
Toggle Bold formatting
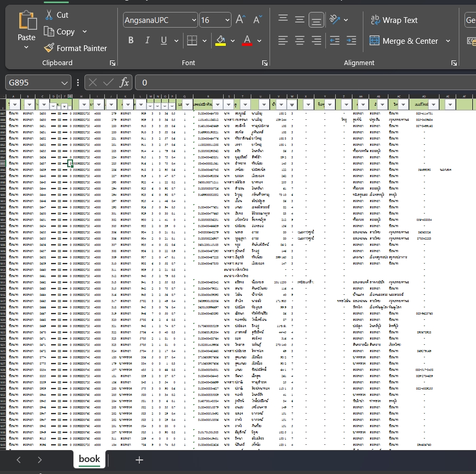131,40
